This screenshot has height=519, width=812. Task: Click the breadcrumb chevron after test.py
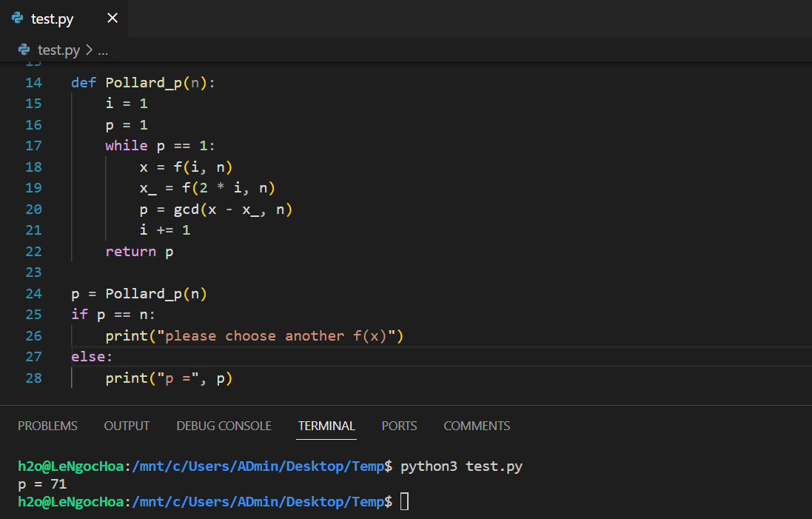[x=89, y=50]
